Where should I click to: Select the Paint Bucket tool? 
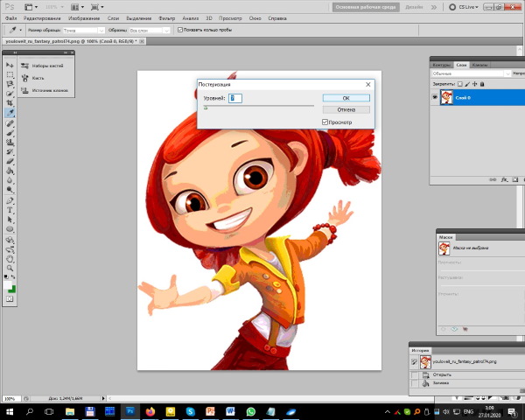tap(10, 171)
